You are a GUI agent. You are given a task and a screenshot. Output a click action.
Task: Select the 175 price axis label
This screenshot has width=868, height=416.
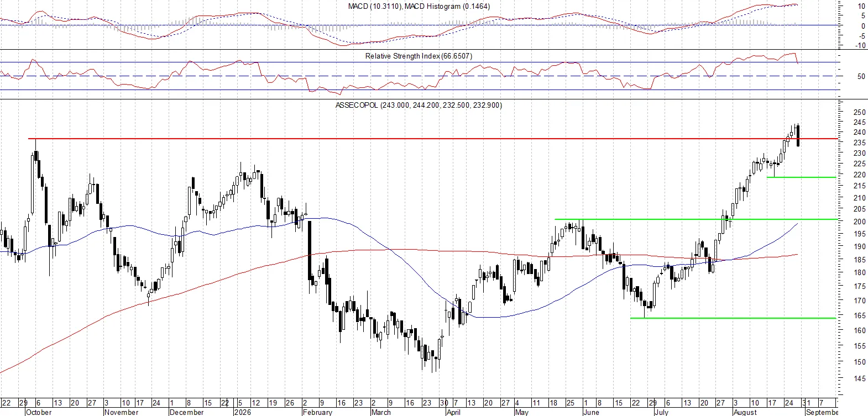coord(860,286)
